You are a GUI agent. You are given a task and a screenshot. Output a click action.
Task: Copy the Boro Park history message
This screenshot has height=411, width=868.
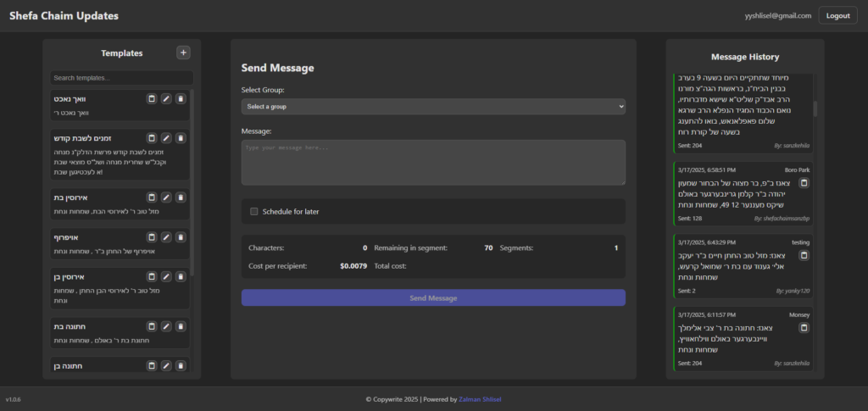(x=804, y=183)
